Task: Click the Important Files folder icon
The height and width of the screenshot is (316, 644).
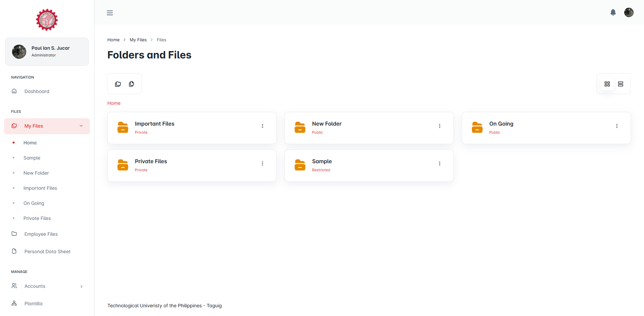Action: 123,128
